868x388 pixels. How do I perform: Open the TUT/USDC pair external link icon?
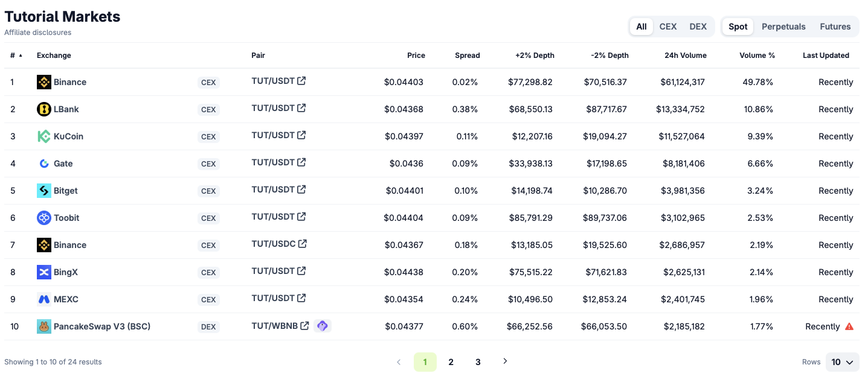coord(303,244)
